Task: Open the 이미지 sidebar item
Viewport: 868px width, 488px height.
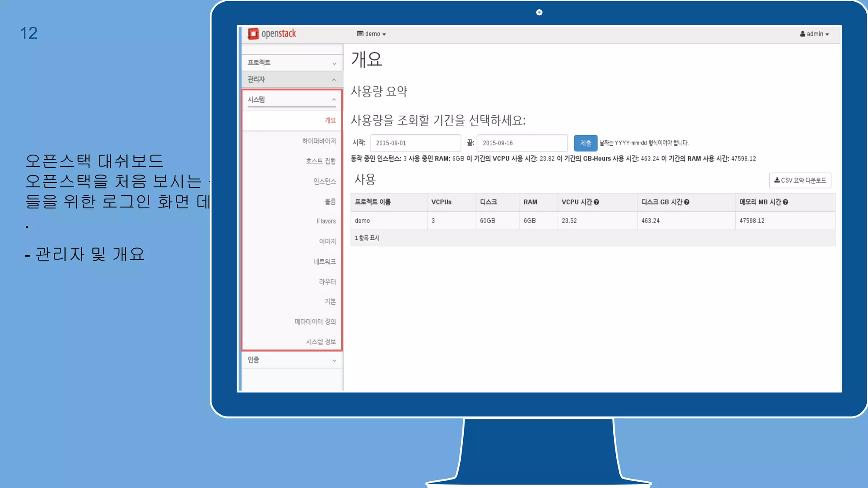Action: coord(327,241)
